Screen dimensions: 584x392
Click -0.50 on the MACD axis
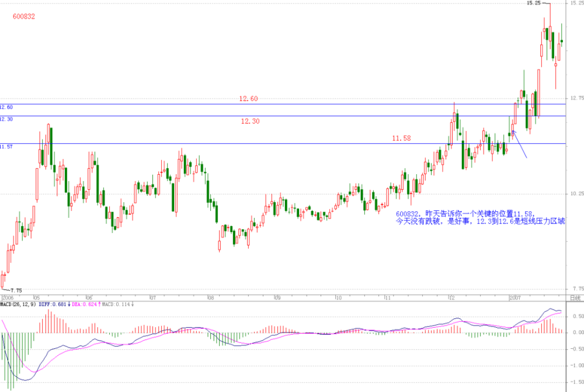point(578,349)
